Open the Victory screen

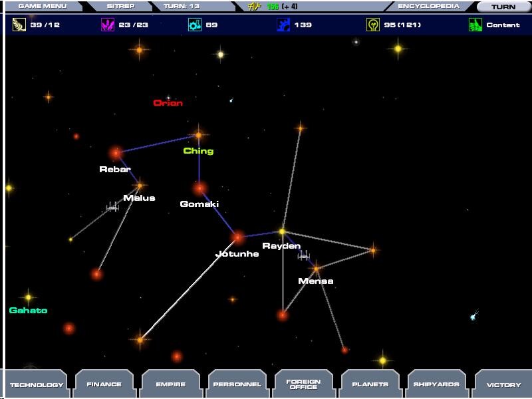[503, 384]
